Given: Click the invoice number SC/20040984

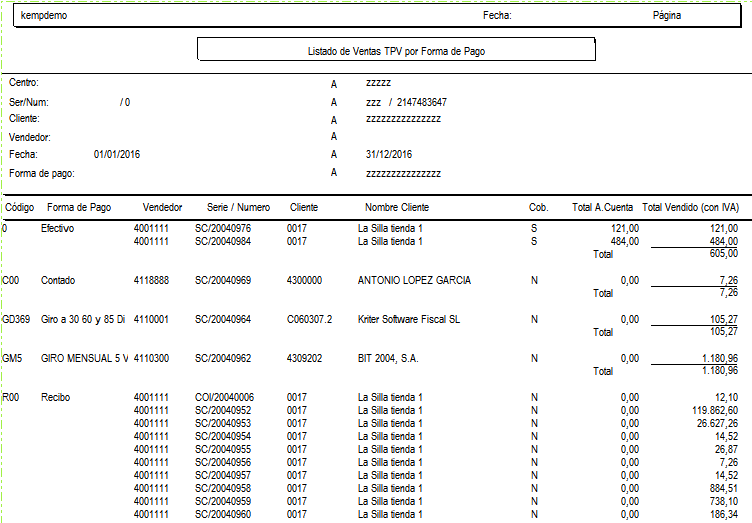Looking at the screenshot, I should coord(223,241).
